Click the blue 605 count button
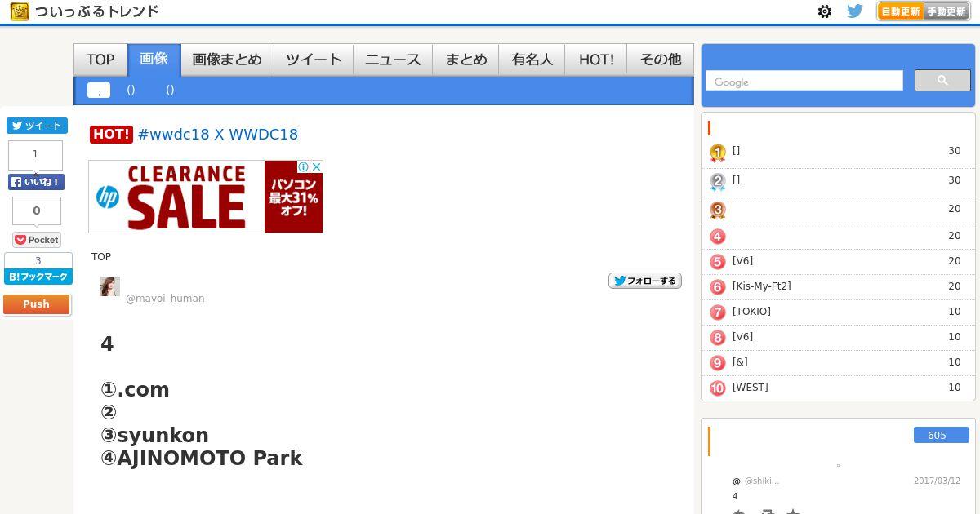Image resolution: width=980 pixels, height=514 pixels. click(942, 435)
